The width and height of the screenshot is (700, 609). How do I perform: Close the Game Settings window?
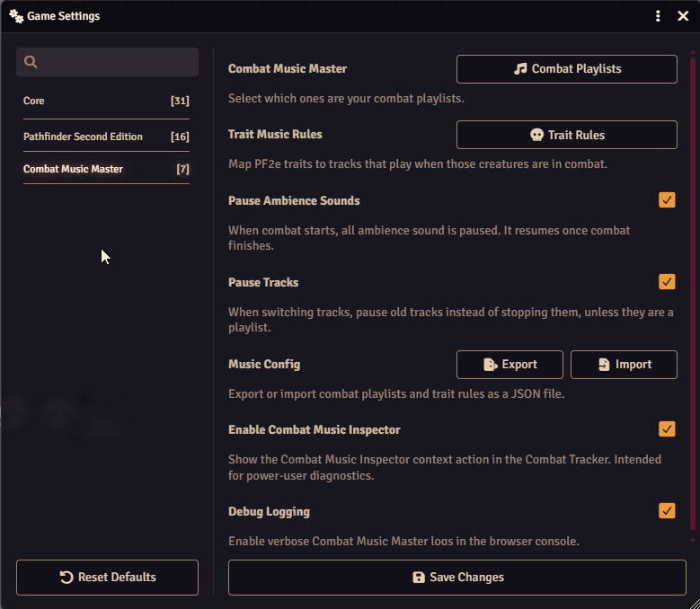683,16
